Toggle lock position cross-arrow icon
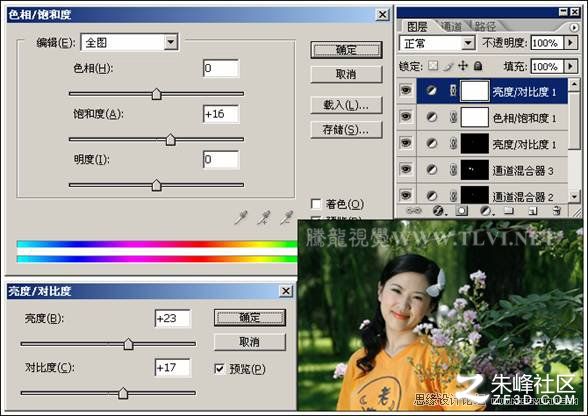This screenshot has height=416, width=588. click(x=463, y=66)
